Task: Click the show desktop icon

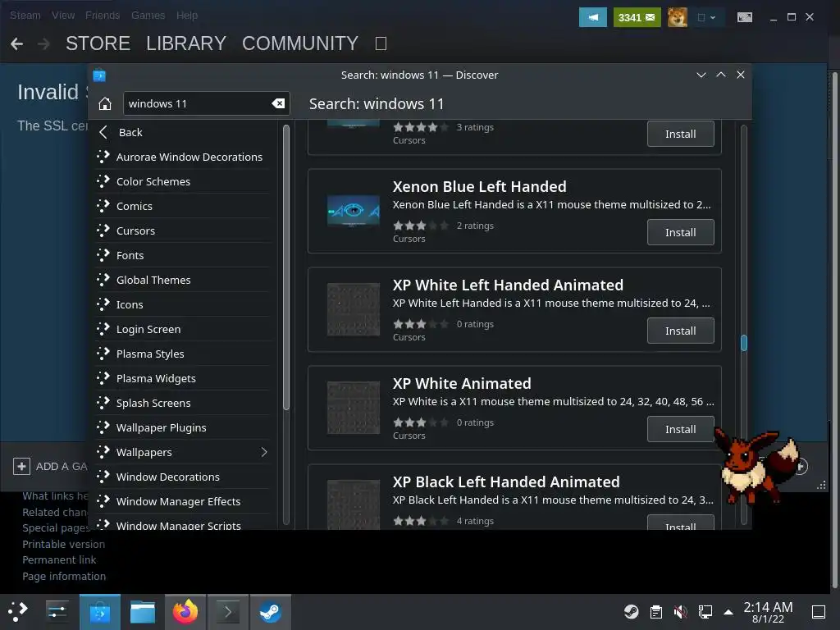Action: tap(819, 612)
